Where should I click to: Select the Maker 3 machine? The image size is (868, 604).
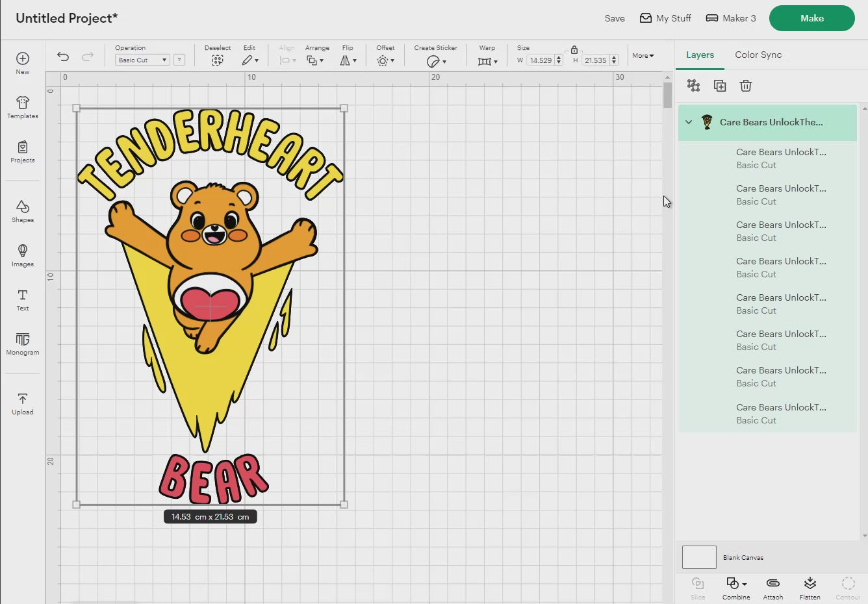pyautogui.click(x=731, y=18)
